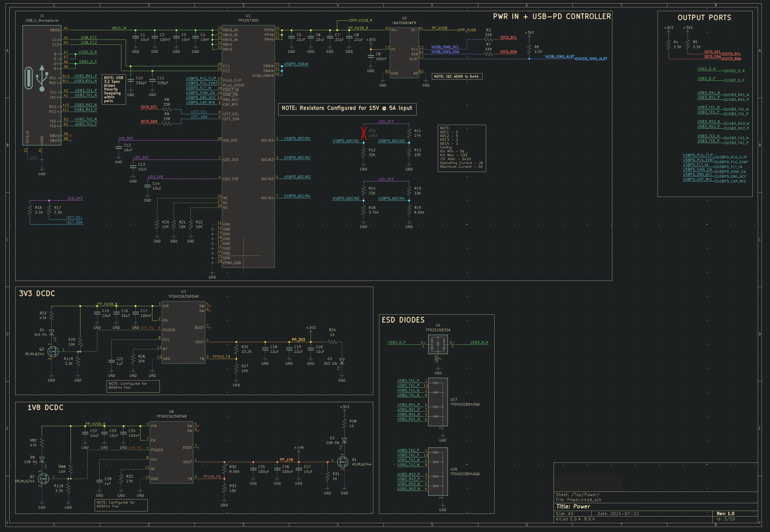Click the 800Khz Fsw configuration note
This screenshot has height=532, width=770.
(133, 386)
